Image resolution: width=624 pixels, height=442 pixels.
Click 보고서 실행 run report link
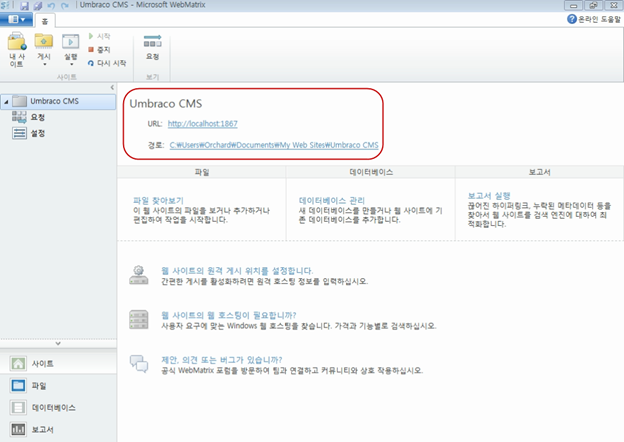pos(489,196)
